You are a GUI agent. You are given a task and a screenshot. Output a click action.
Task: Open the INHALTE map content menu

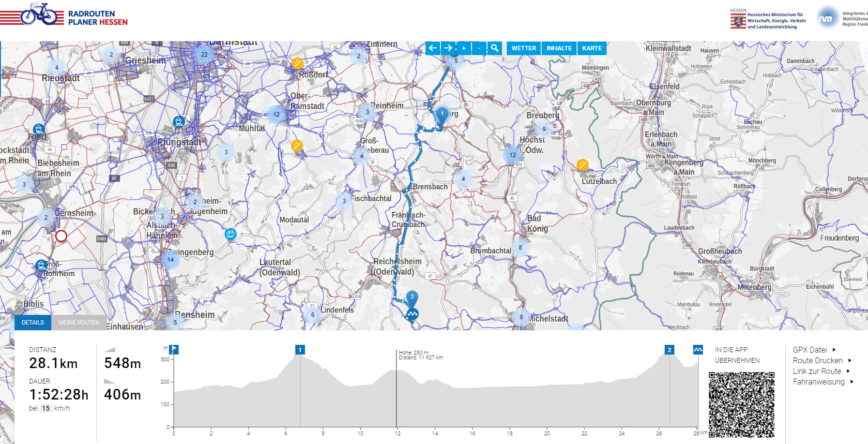pyautogui.click(x=559, y=48)
